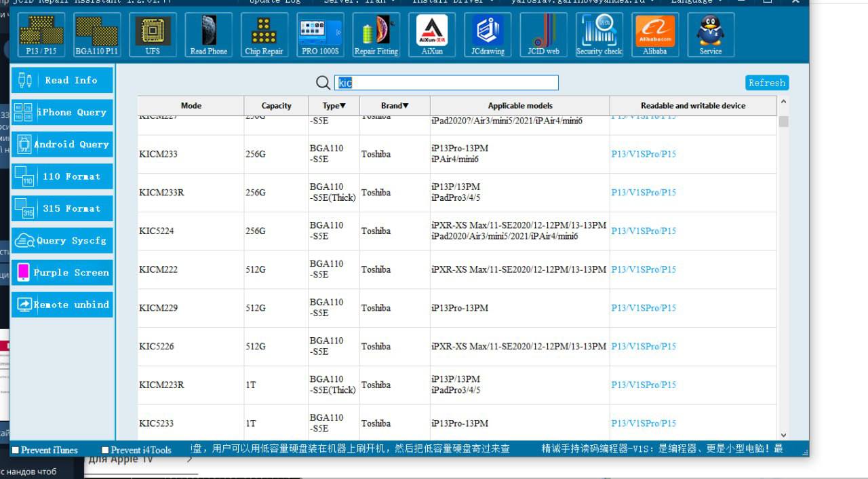Select the PRO 1000S device

point(320,35)
